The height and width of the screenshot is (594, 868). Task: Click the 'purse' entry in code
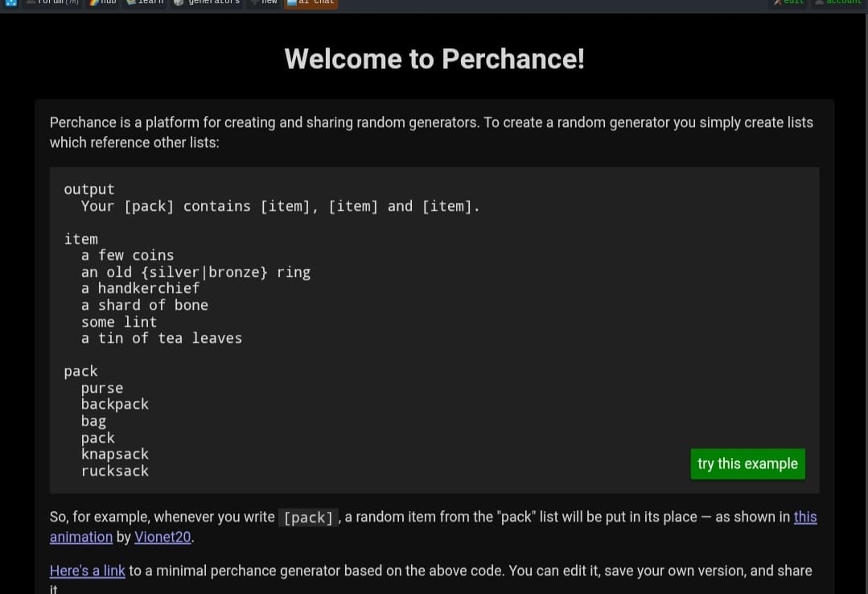coord(102,389)
